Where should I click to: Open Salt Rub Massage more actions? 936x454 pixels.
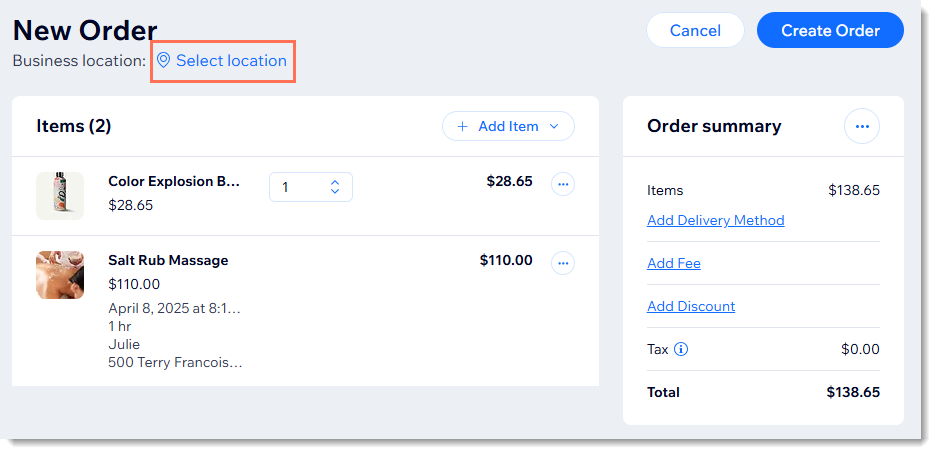pos(562,263)
